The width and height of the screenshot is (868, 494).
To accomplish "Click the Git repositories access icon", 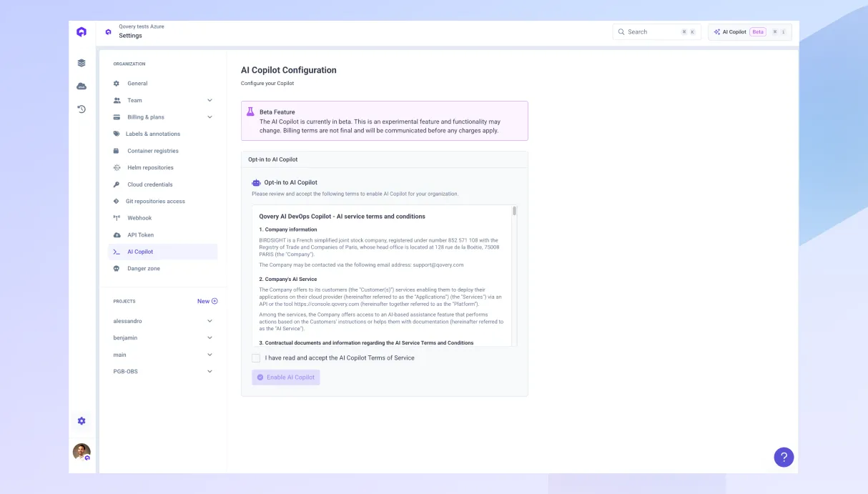I will click(117, 201).
